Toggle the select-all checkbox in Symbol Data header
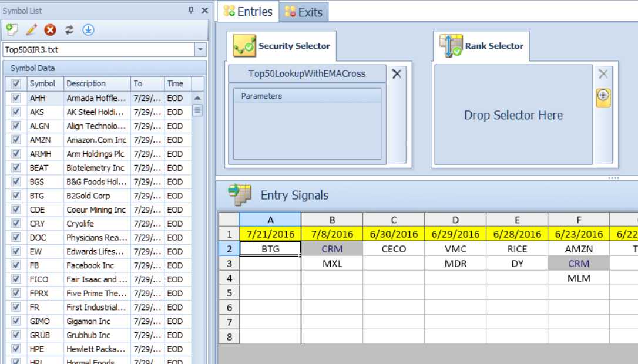638x364 pixels. point(16,83)
